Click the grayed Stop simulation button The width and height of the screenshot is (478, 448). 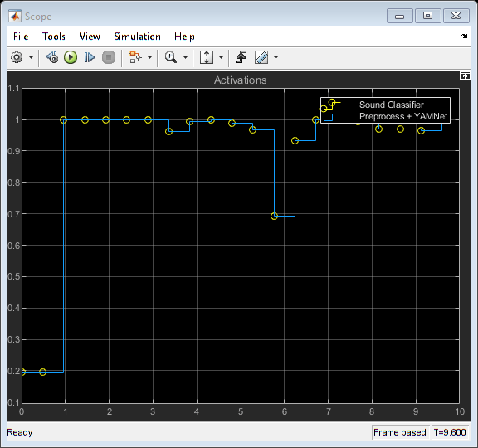(109, 57)
